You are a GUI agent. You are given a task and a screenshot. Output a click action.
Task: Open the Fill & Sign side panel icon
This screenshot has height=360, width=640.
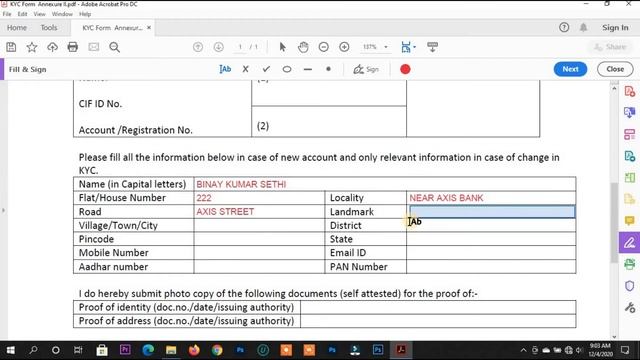coord(629,243)
